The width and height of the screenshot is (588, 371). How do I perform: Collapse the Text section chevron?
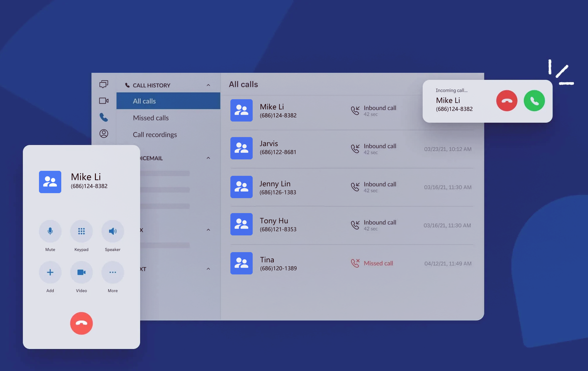(208, 269)
